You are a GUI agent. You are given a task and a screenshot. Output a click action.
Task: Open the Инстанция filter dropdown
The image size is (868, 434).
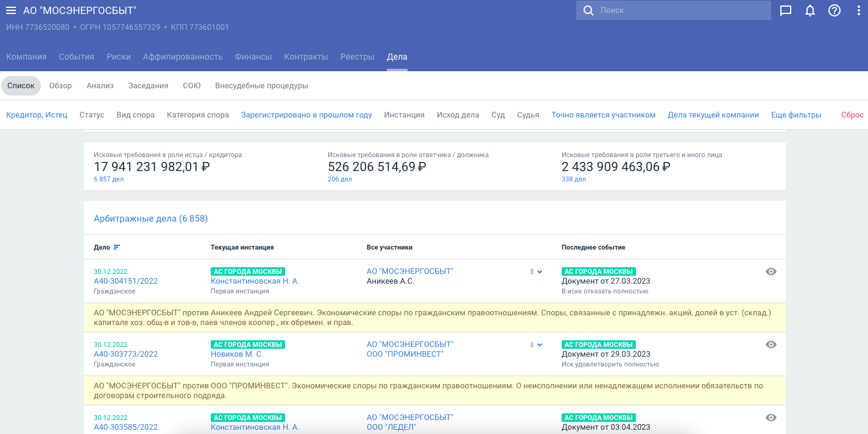click(404, 114)
